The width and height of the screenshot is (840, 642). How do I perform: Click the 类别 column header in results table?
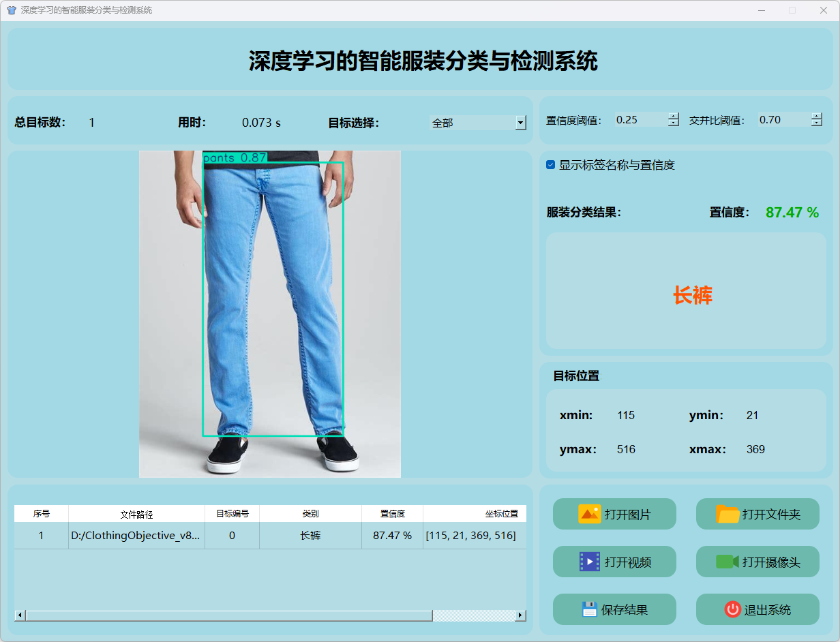tap(310, 514)
